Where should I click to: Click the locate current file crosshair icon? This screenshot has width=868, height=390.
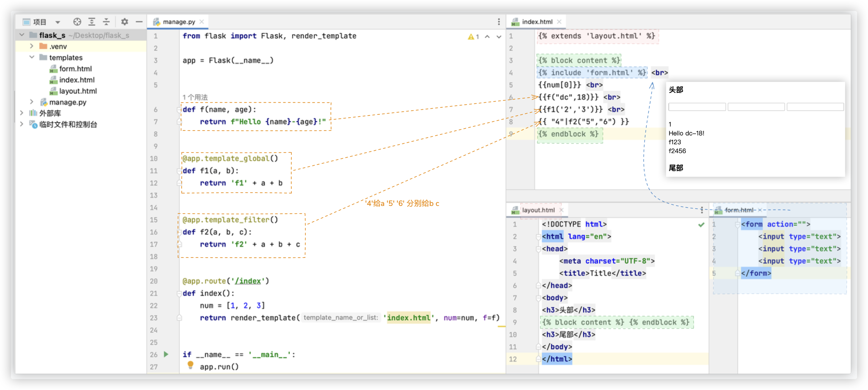click(77, 22)
